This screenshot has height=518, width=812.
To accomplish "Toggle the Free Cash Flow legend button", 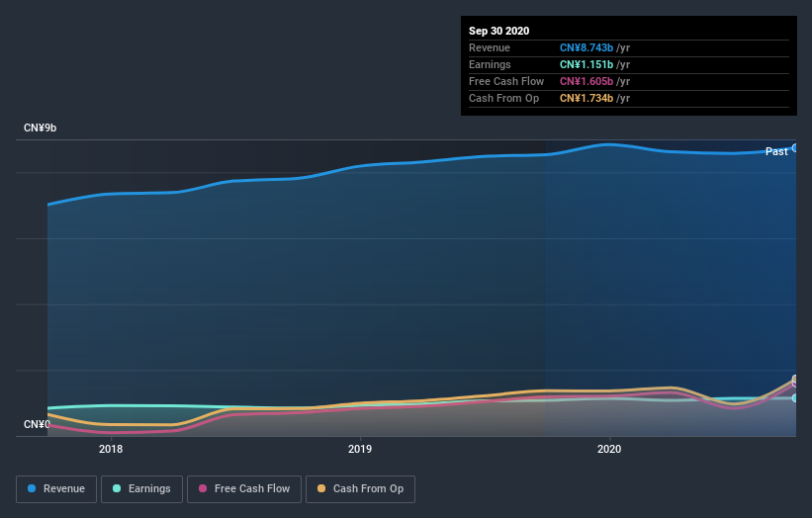I will (x=244, y=489).
